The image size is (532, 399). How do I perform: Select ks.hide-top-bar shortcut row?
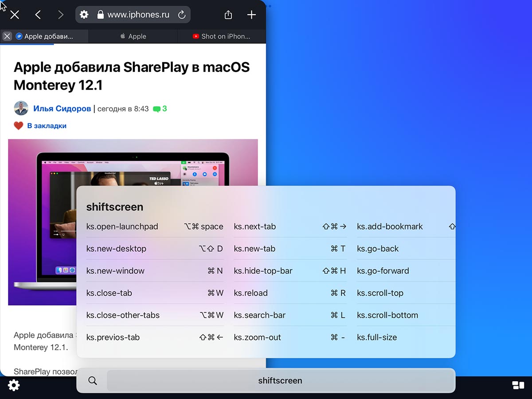(x=290, y=271)
